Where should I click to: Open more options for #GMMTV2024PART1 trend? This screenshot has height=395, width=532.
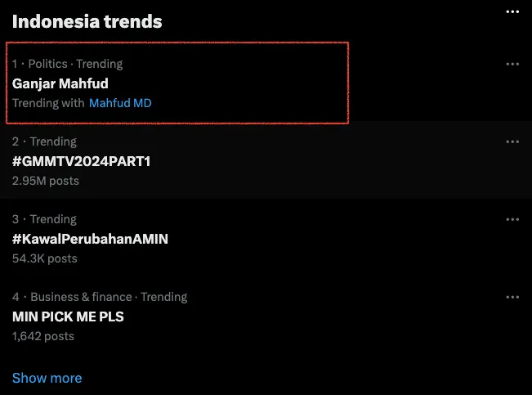pyautogui.click(x=512, y=141)
